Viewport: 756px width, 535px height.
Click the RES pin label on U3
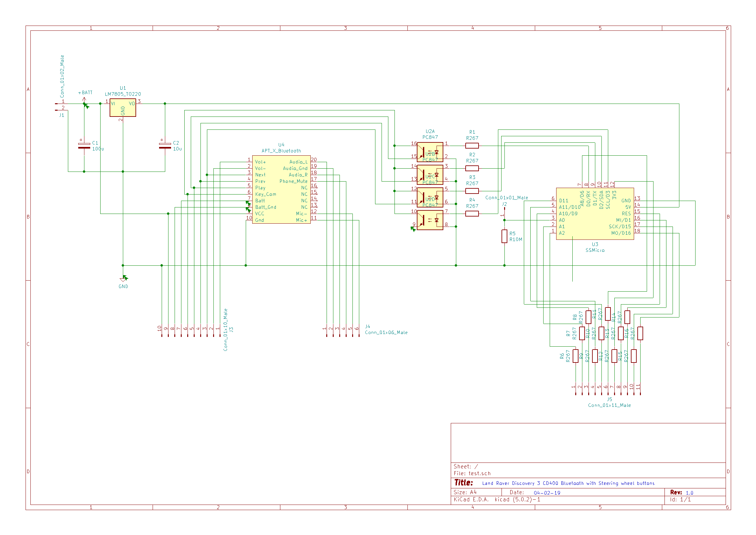[627, 214]
